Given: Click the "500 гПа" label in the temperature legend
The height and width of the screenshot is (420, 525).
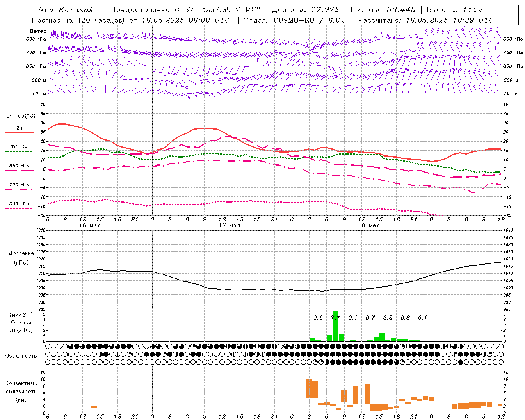Looking at the screenshot, I should 19,204.
